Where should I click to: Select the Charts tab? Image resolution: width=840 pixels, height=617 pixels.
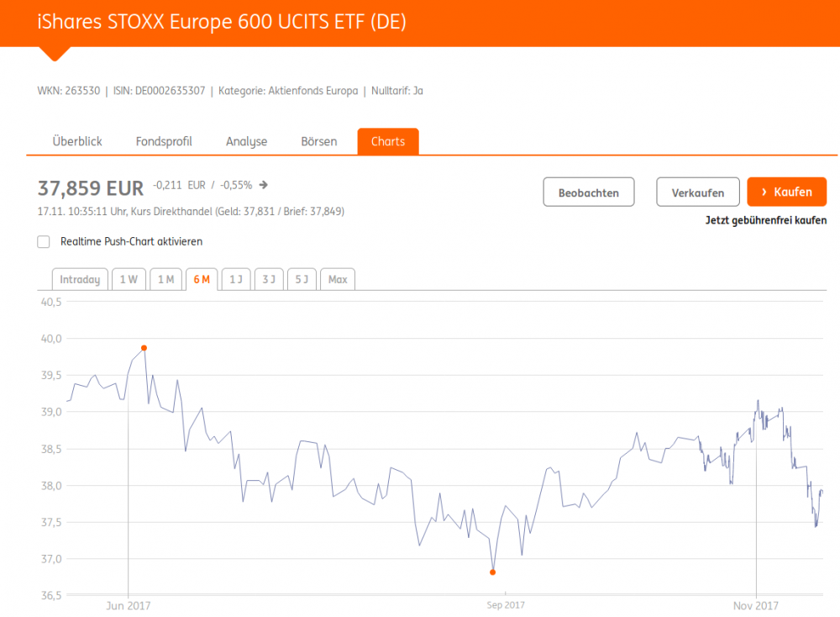pos(388,141)
